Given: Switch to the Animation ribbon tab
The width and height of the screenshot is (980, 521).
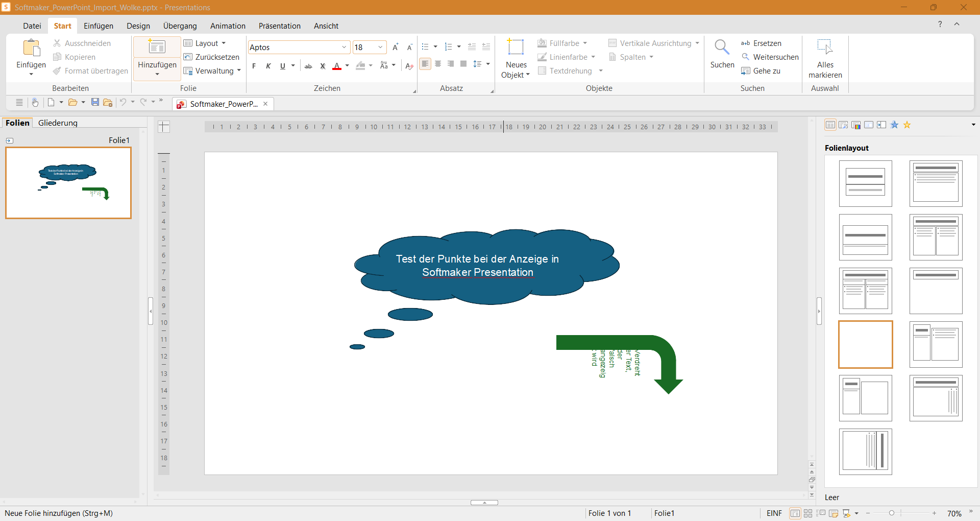Looking at the screenshot, I should tap(228, 26).
